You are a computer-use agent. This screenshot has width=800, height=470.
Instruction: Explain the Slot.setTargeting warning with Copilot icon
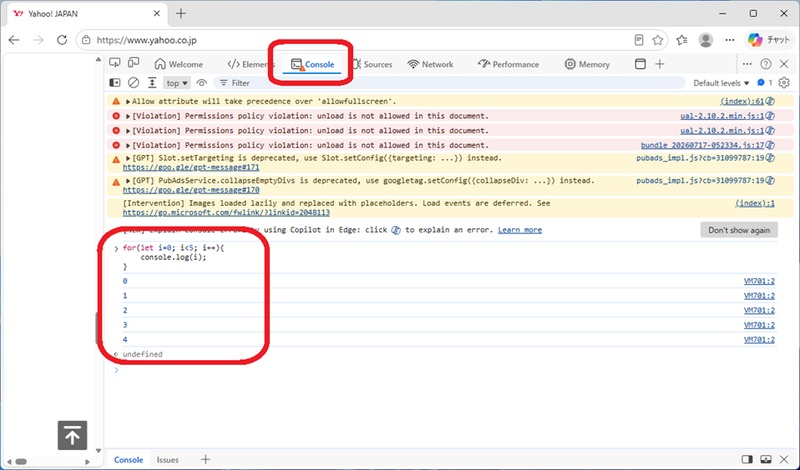pos(770,158)
